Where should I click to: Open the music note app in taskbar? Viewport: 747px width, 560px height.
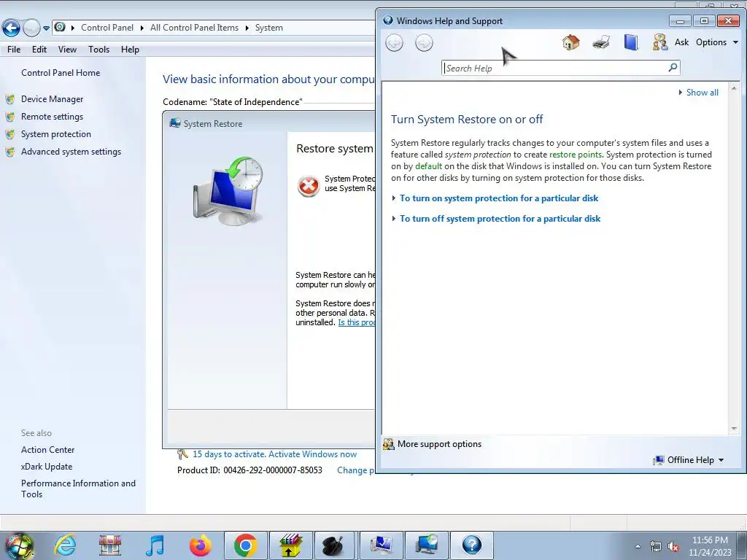155,545
